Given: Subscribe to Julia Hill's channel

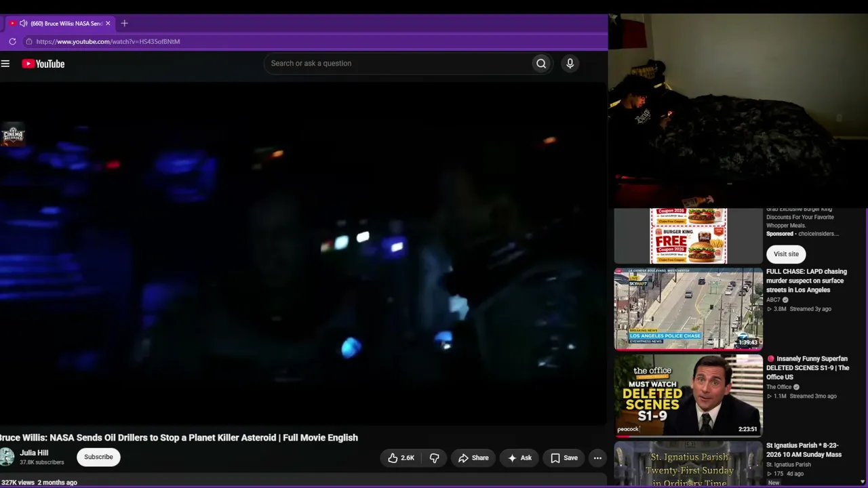Looking at the screenshot, I should (x=98, y=457).
